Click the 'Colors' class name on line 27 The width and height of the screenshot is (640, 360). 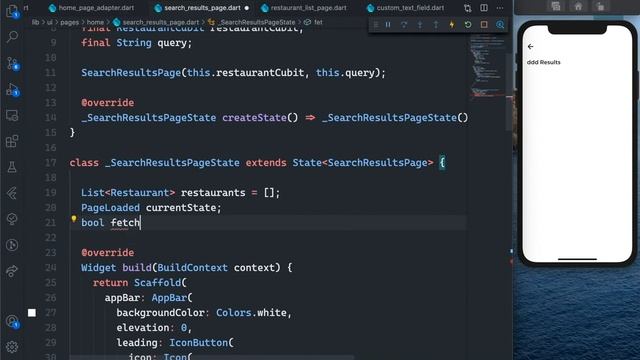pos(233,313)
